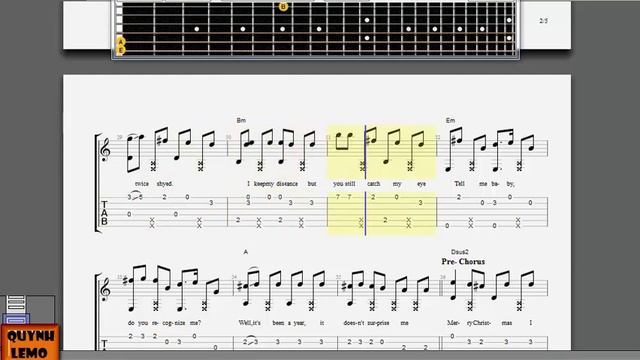Click the panel icon above the Quynh Lemo logo
Image resolution: width=640 pixels, height=360 pixels.
click(16, 309)
